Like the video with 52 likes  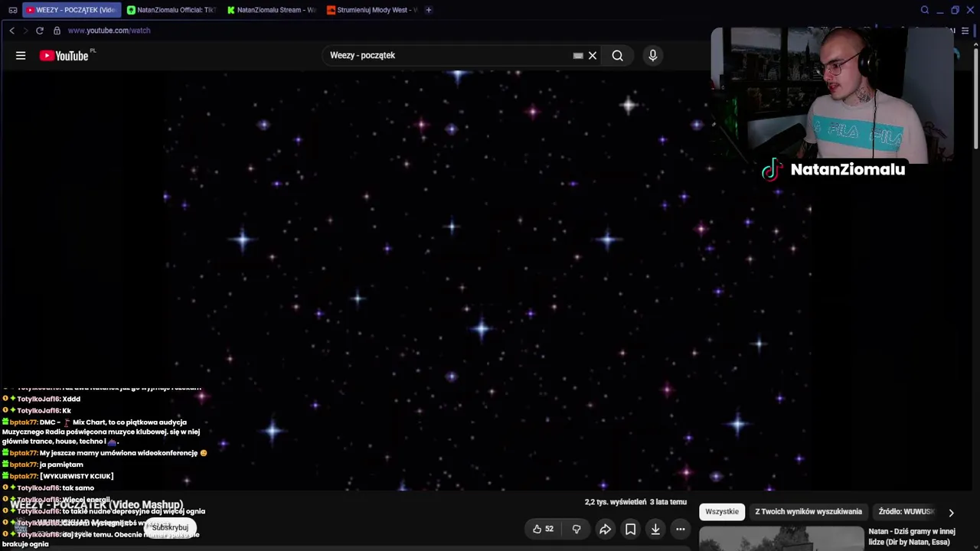click(544, 529)
